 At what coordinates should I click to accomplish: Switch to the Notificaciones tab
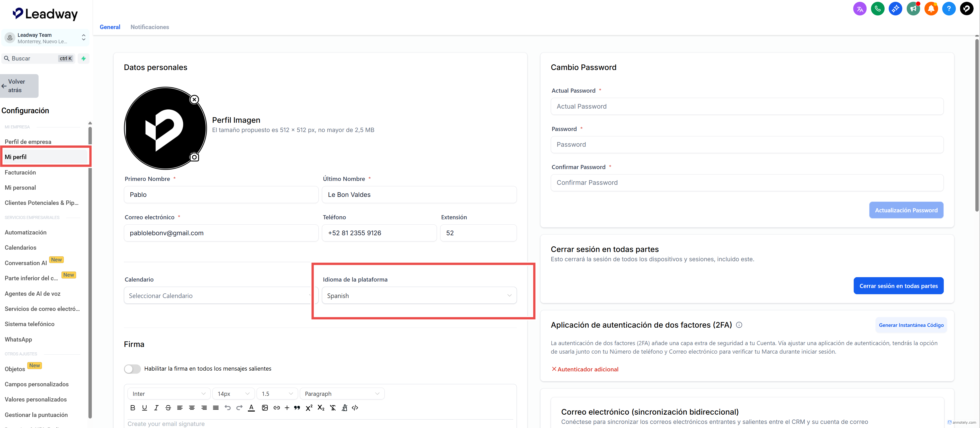pyautogui.click(x=149, y=27)
